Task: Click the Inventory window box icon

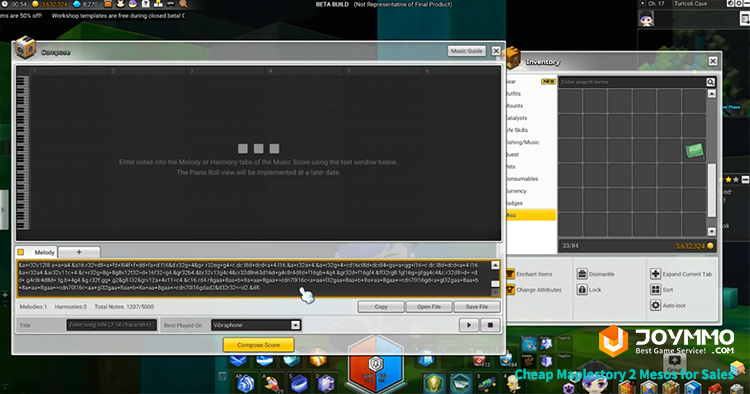Action: (x=512, y=57)
